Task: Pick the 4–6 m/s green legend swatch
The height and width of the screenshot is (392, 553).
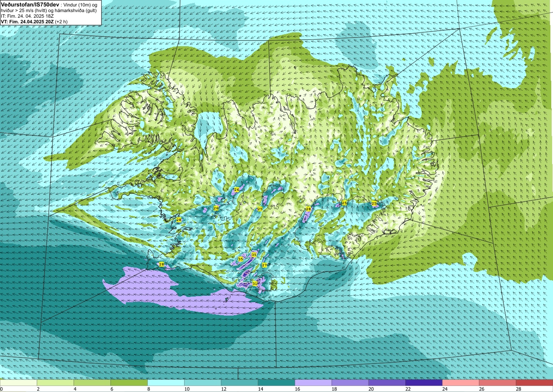Action: click(x=92, y=383)
